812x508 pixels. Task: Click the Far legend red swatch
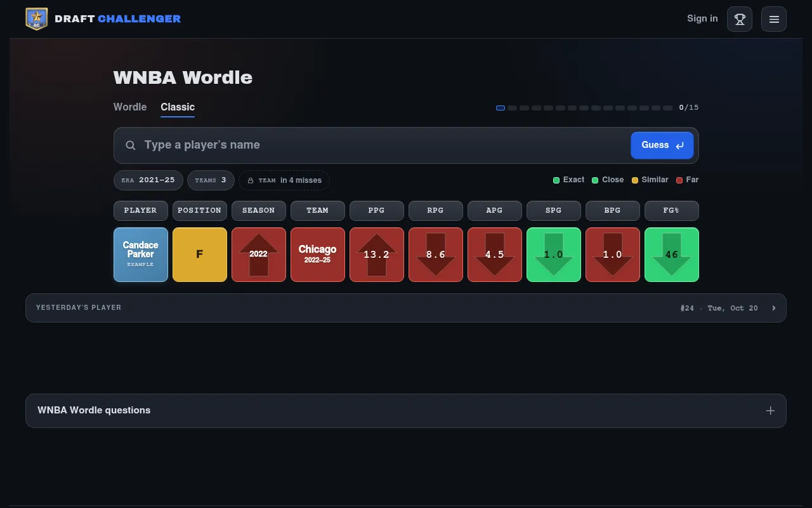coord(679,180)
